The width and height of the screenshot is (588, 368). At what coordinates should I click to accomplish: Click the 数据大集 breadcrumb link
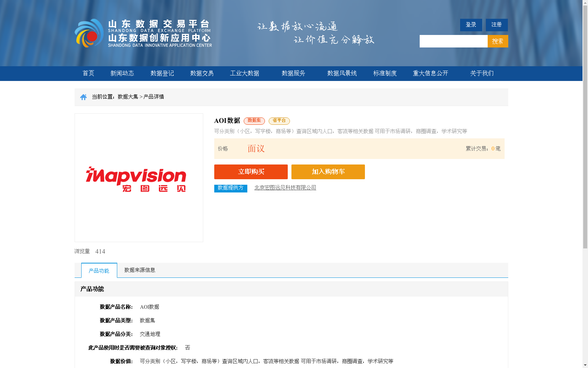tap(128, 97)
